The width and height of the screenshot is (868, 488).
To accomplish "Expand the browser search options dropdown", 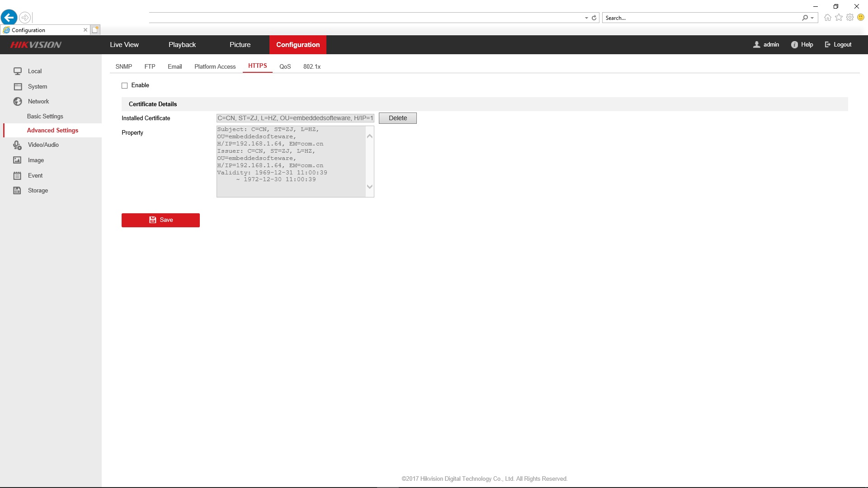I will click(x=812, y=18).
